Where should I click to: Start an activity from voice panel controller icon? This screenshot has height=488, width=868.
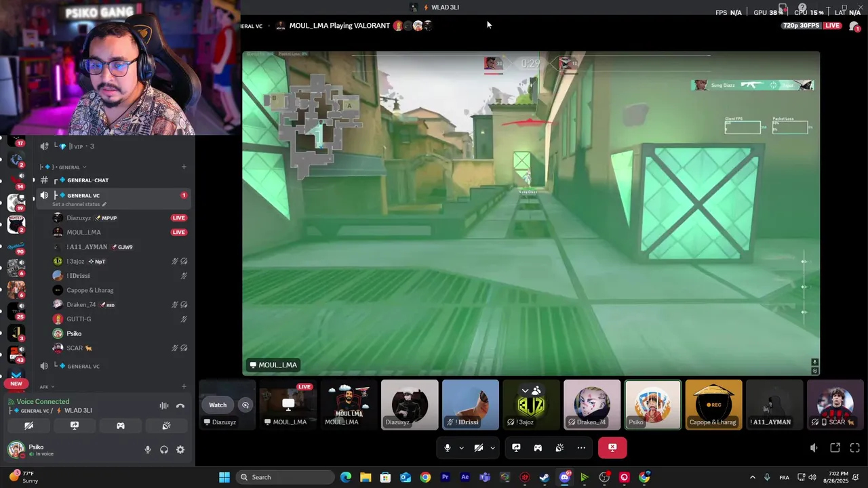click(120, 426)
